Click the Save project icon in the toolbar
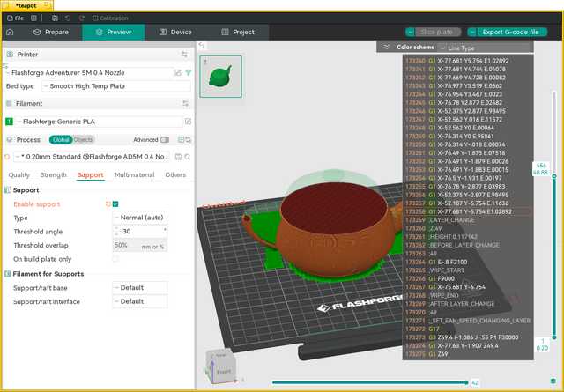This screenshot has height=392, width=564. [55, 18]
